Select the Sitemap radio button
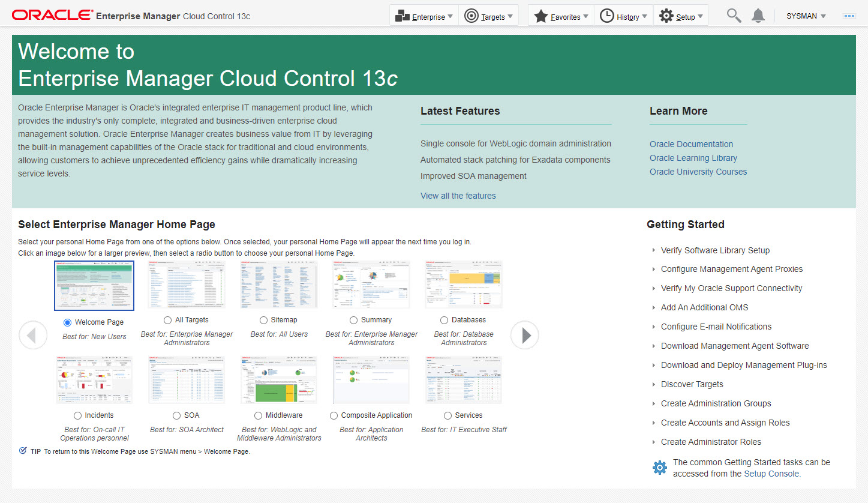868x503 pixels. 263,320
